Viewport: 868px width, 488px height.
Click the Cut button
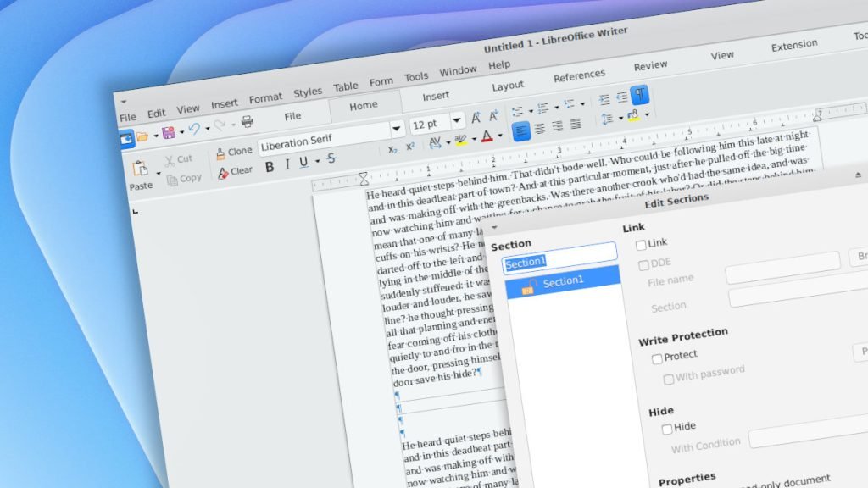(179, 160)
